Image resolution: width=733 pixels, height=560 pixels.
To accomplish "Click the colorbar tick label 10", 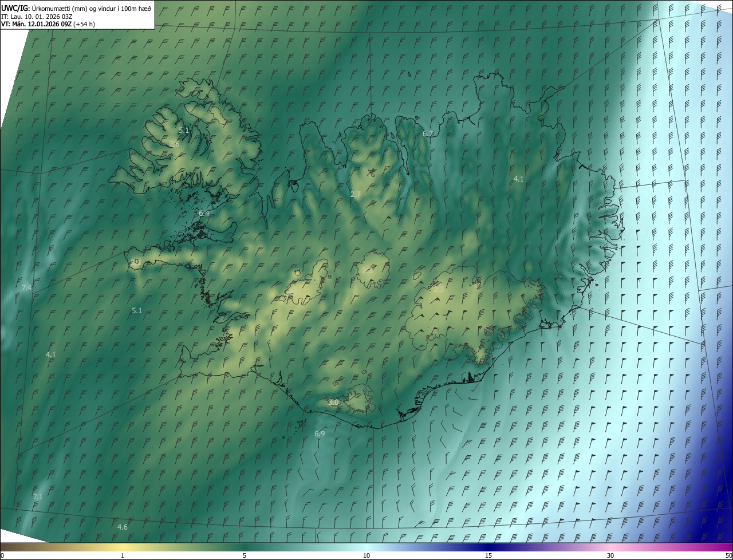I will click(366, 555).
